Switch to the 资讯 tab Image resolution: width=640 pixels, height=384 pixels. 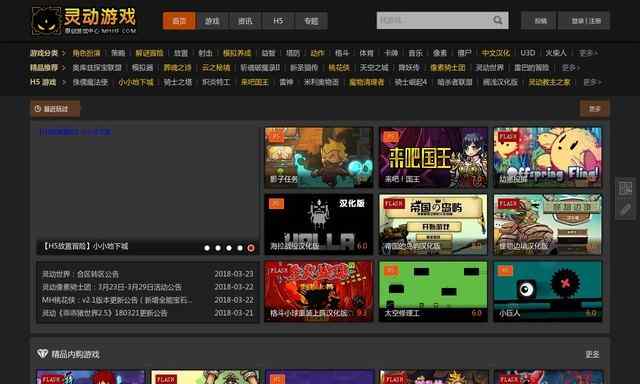[245, 21]
